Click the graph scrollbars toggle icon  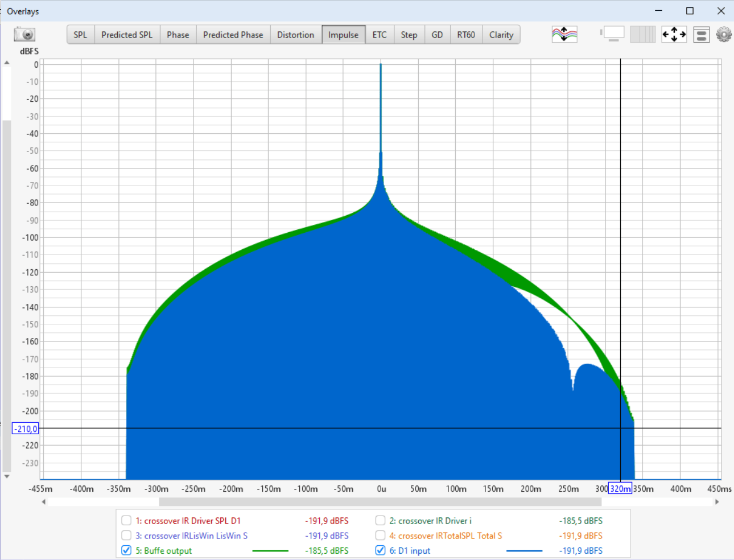tap(613, 34)
